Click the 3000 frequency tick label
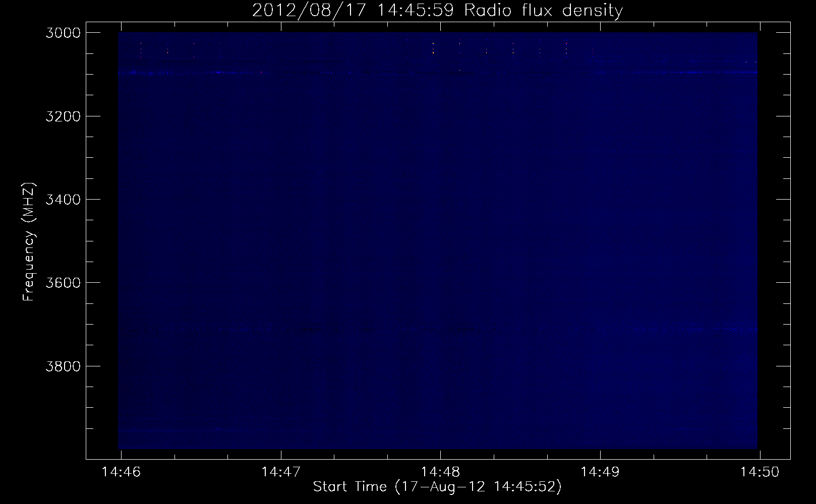This screenshot has height=504, width=816. (63, 33)
